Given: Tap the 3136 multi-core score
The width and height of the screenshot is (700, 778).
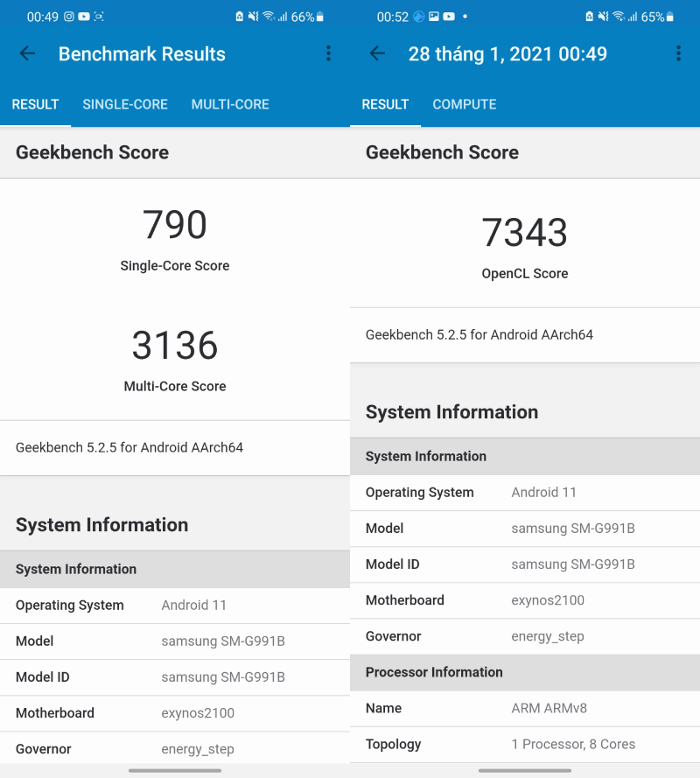Looking at the screenshot, I should pos(175,346).
